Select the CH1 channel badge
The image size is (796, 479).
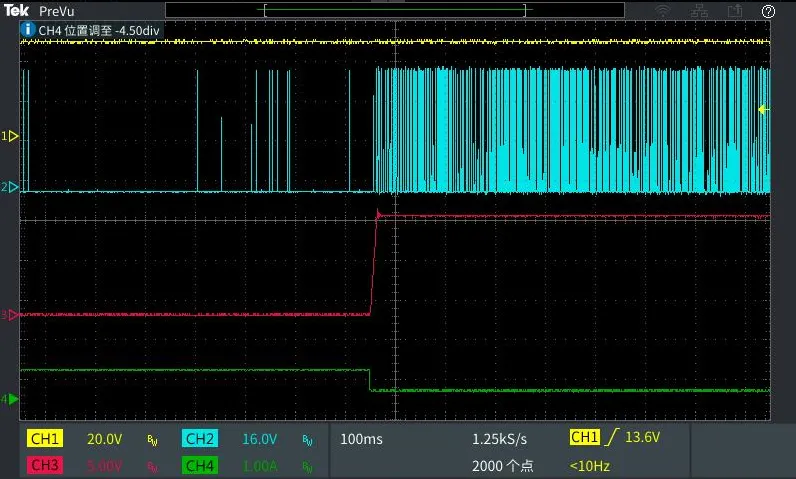(45, 438)
